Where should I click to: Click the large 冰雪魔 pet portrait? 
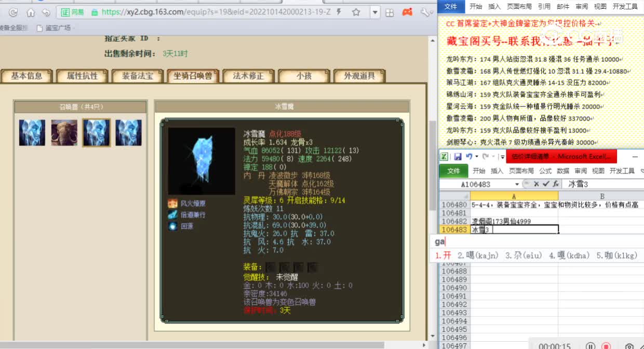pyautogui.click(x=201, y=160)
